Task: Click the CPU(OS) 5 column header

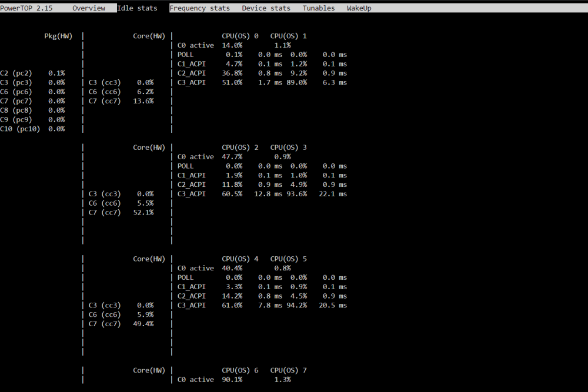Action: point(288,259)
